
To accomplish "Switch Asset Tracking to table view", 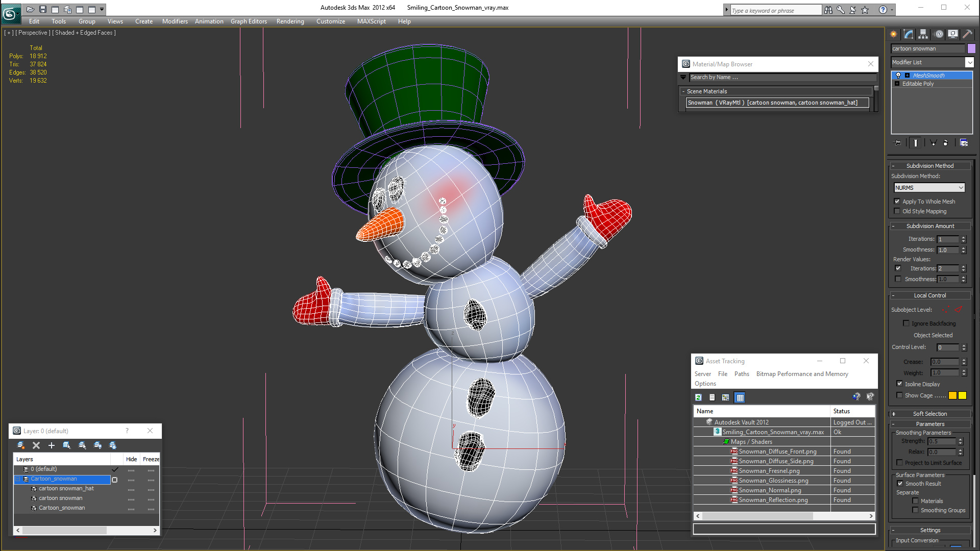I will (740, 397).
